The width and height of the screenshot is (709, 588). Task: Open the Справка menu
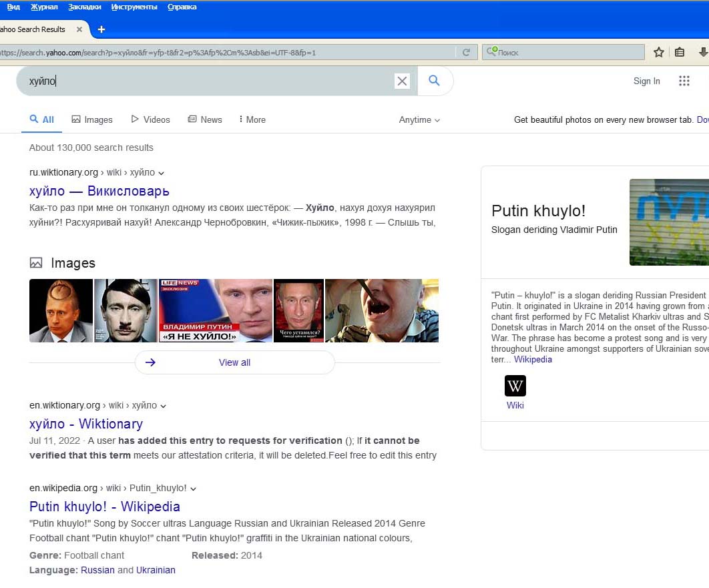(x=182, y=7)
